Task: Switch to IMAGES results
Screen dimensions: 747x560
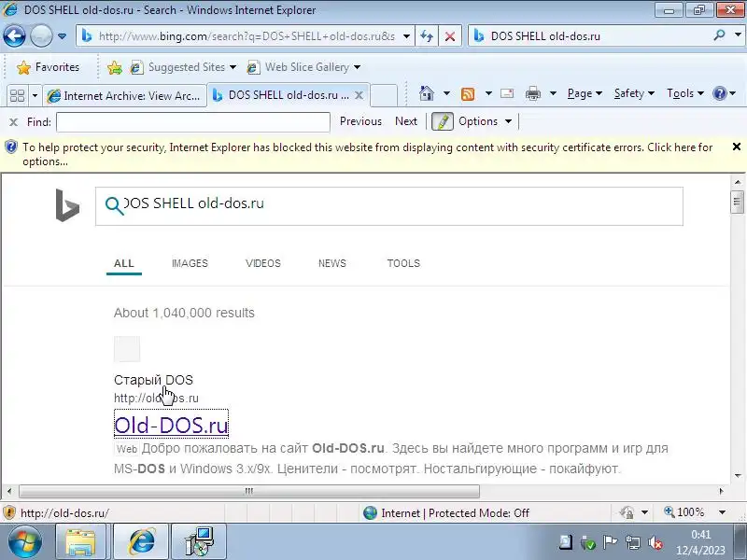Action: pos(190,263)
